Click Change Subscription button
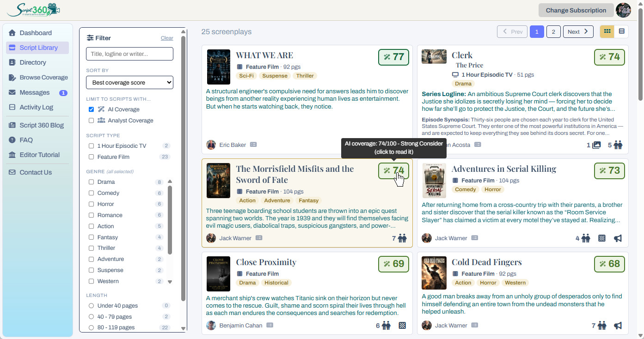 pos(576,10)
